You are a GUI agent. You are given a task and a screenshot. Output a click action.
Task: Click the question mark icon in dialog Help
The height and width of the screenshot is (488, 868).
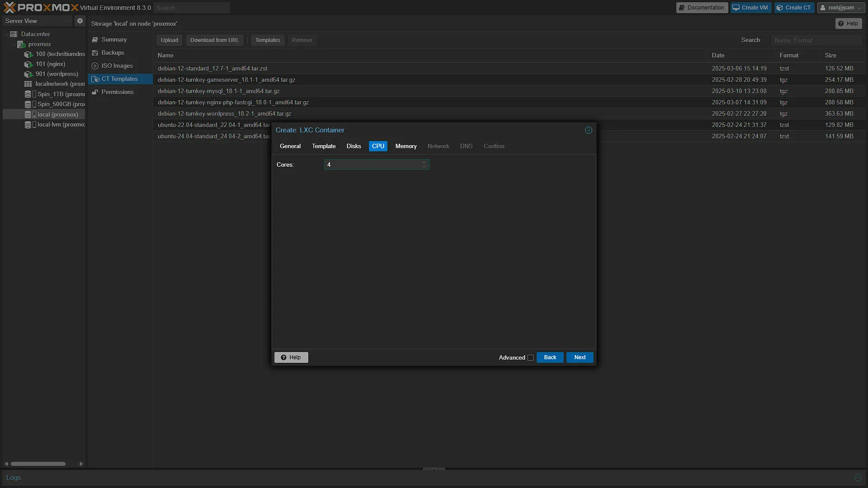(283, 357)
